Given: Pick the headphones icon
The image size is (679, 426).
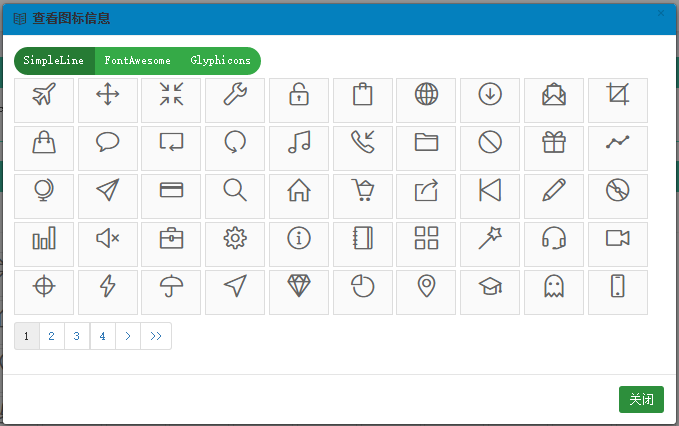Looking at the screenshot, I should 554,239.
